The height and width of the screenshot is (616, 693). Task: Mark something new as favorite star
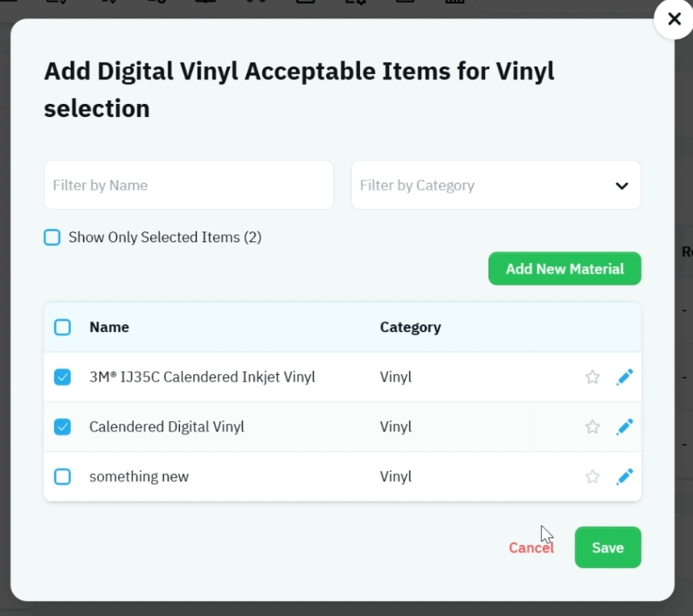593,477
